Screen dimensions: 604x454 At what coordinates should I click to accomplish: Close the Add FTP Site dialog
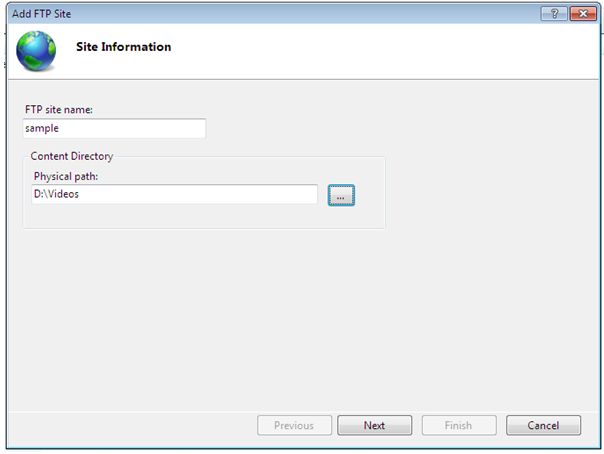click(x=583, y=14)
